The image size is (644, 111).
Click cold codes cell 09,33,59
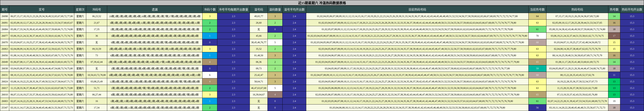[x=96, y=49]
